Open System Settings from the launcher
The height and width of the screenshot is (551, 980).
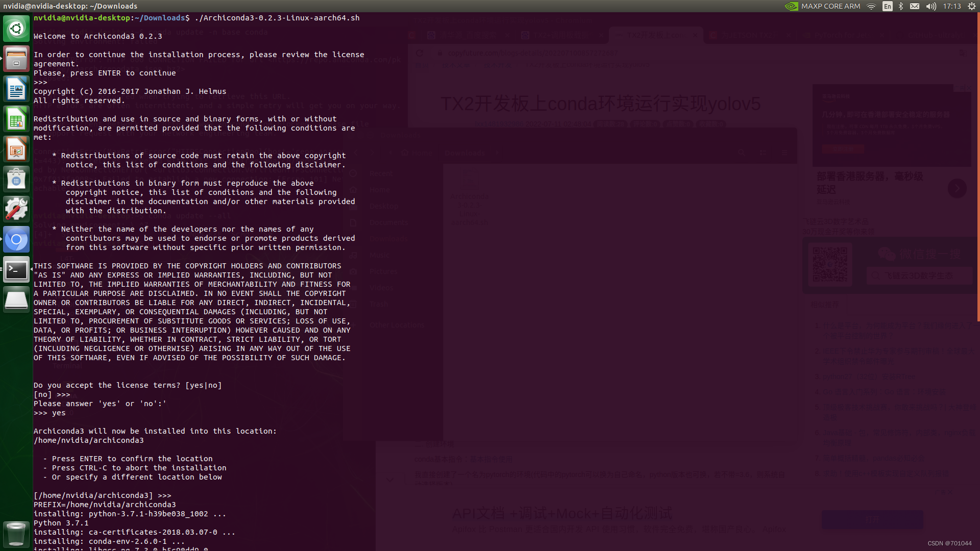(x=16, y=209)
